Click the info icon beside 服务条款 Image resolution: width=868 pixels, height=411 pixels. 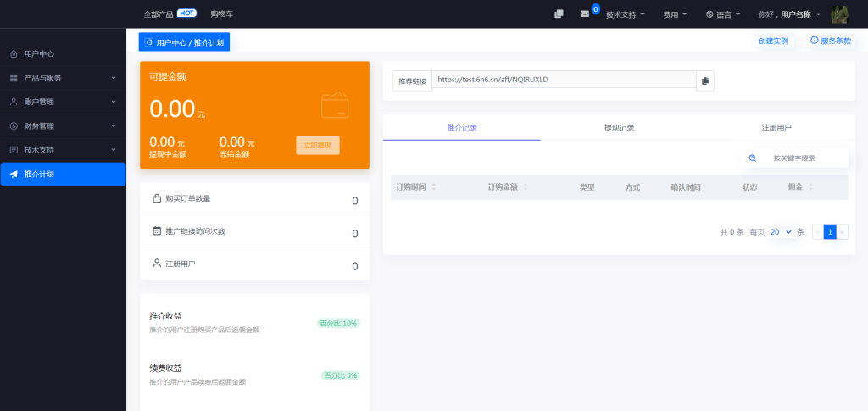815,41
